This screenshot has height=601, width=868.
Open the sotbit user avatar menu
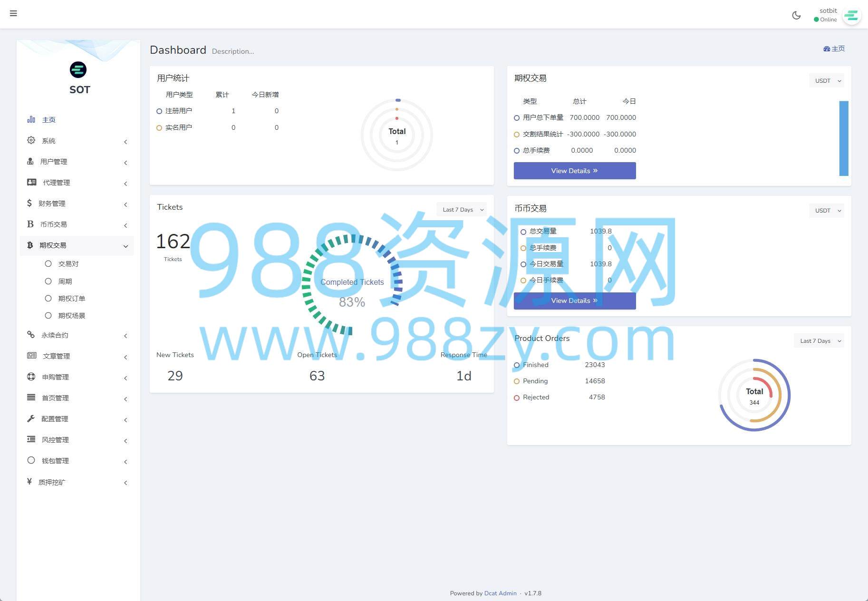(x=851, y=16)
